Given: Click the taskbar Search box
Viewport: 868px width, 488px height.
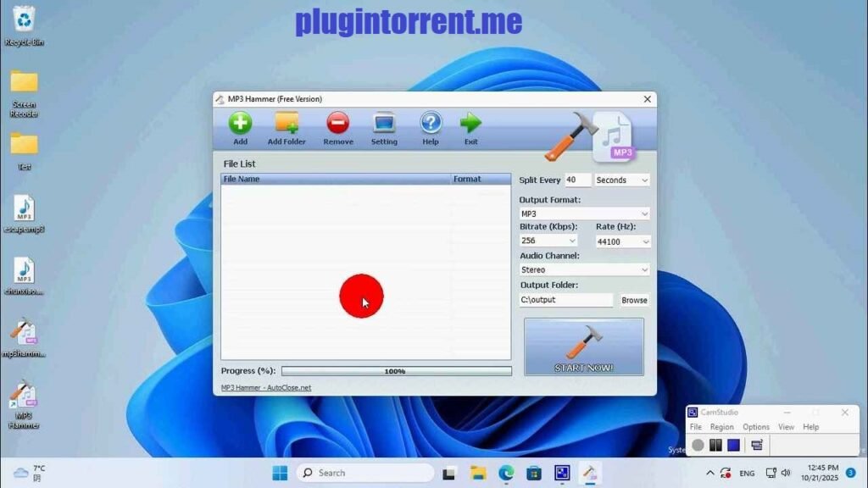Looking at the screenshot, I should pos(365,473).
